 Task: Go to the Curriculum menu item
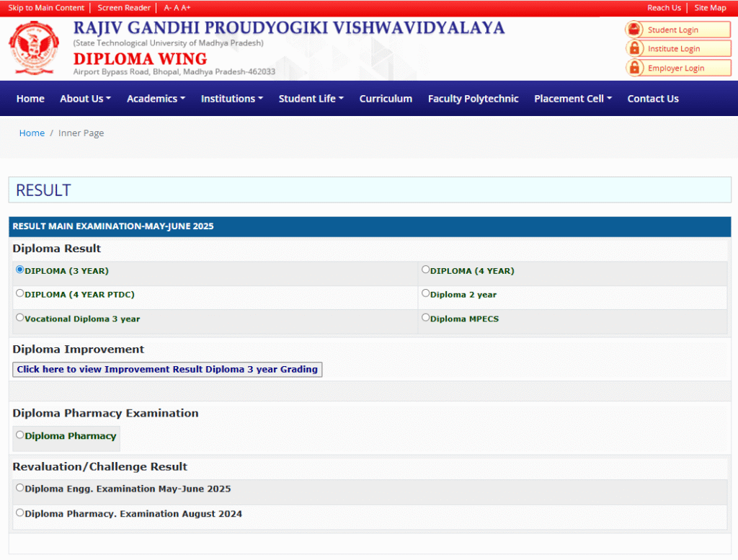tap(386, 99)
